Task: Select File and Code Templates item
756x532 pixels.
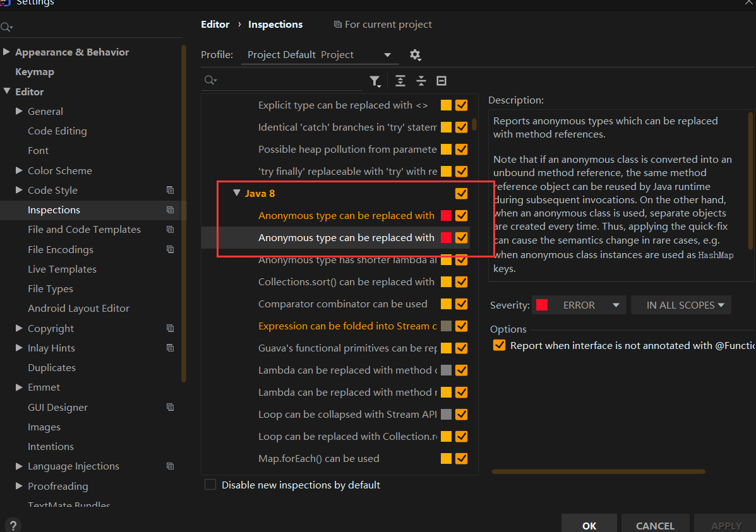Action: point(84,230)
